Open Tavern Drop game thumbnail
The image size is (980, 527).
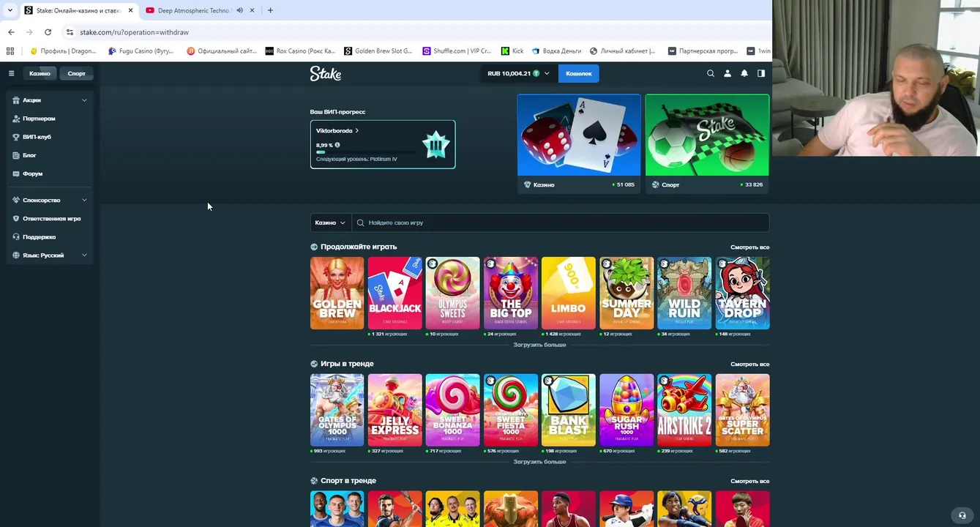pyautogui.click(x=742, y=293)
